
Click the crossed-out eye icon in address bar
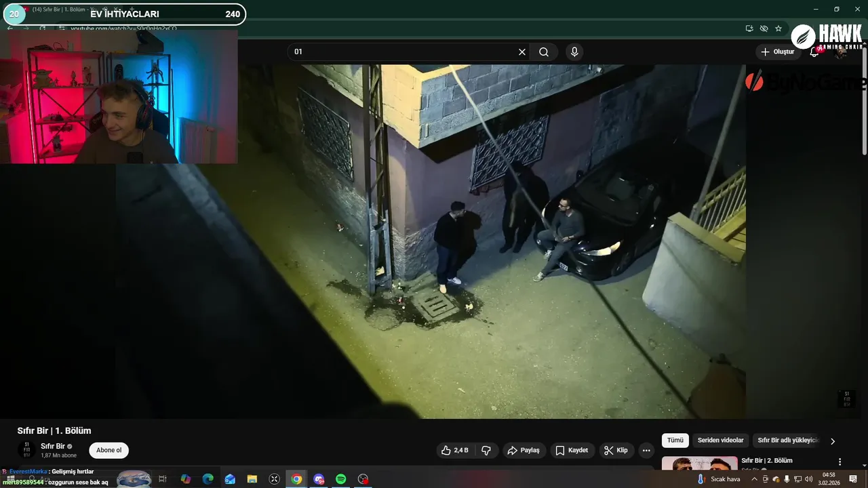[764, 28]
